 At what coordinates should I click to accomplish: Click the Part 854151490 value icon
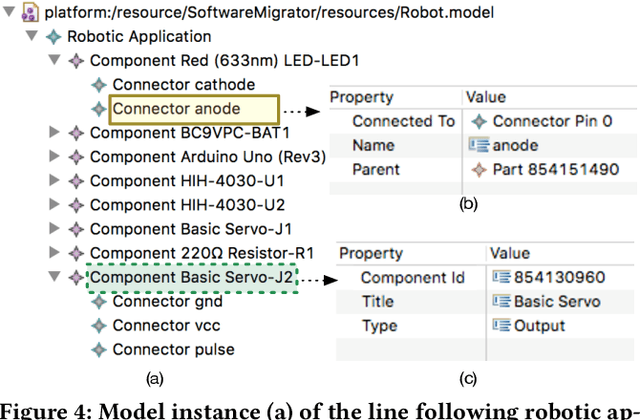point(479,170)
